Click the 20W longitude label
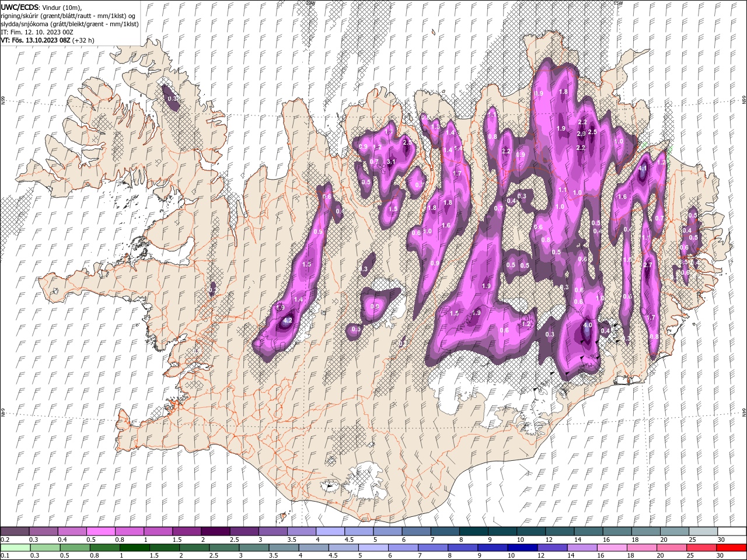Image resolution: width=747 pixels, height=560 pixels. point(310,3)
